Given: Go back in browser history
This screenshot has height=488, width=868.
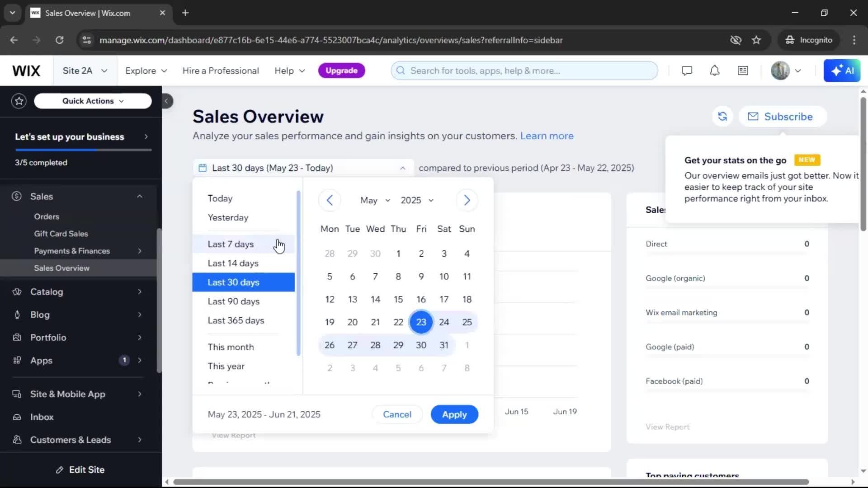Looking at the screenshot, I should (14, 40).
